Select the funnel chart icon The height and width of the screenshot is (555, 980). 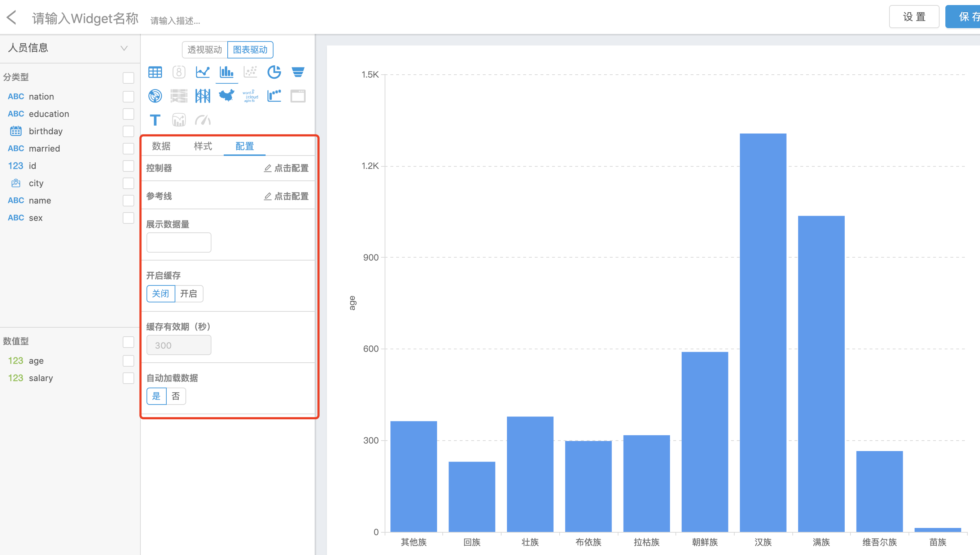(x=298, y=72)
